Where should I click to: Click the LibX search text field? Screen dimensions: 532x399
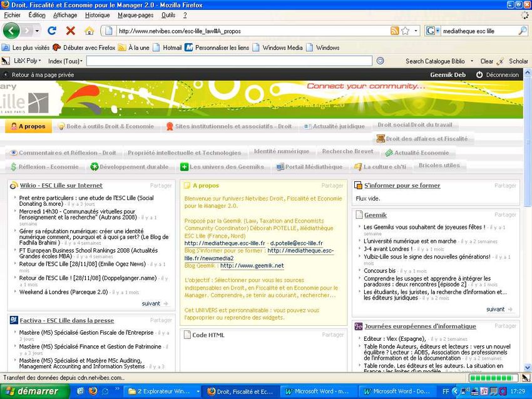click(229, 61)
